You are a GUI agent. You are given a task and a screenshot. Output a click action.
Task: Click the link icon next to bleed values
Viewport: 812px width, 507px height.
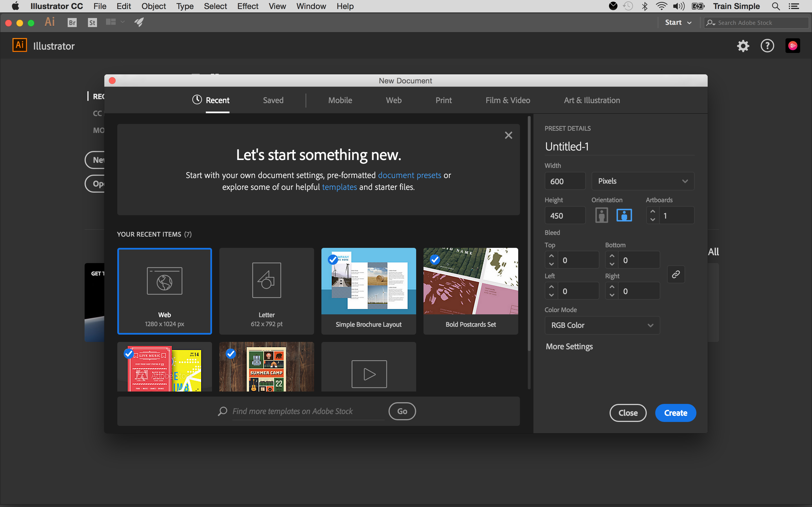pos(676,274)
